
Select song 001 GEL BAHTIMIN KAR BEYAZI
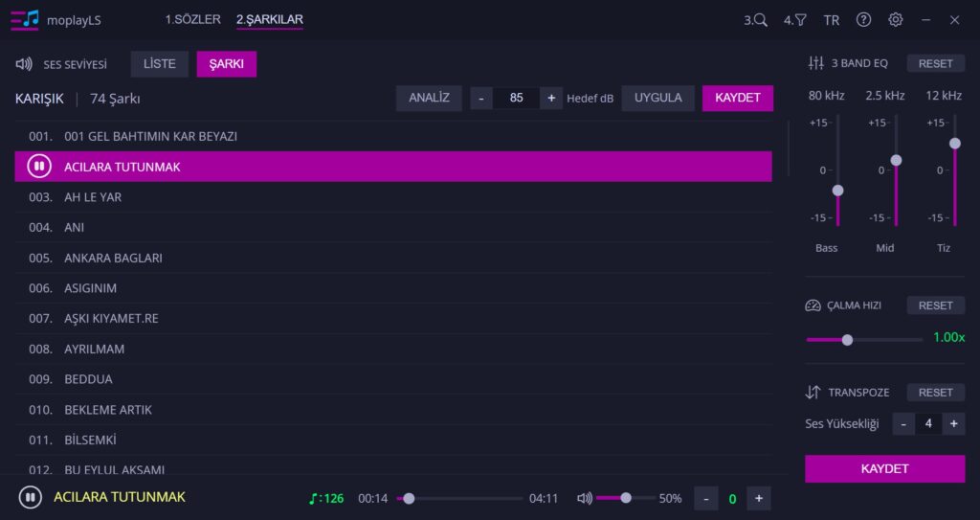click(393, 136)
